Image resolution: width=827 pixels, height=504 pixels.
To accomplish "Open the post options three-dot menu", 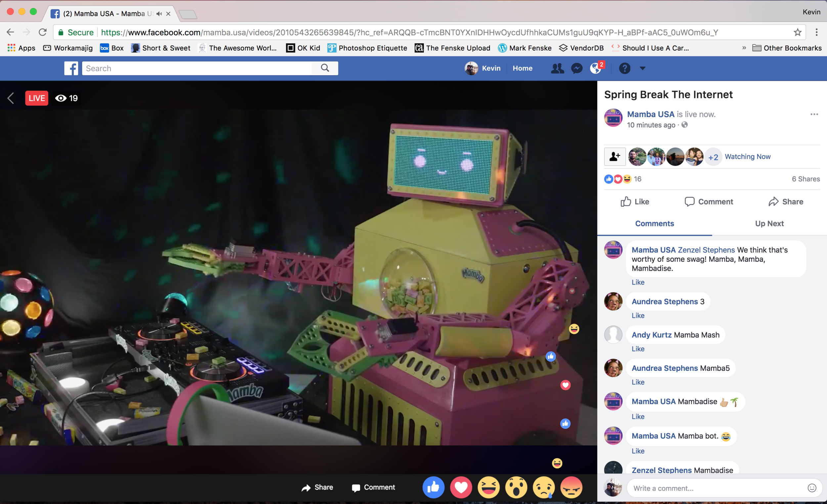I will click(x=814, y=114).
